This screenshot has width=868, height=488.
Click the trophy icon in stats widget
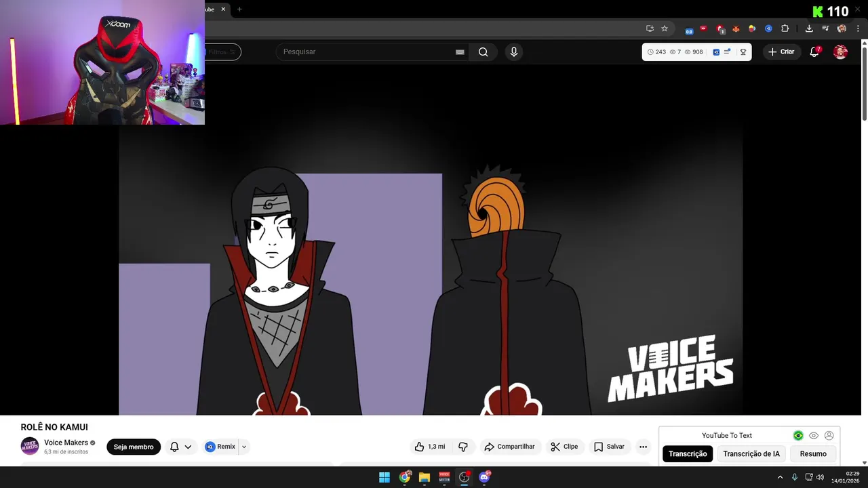[743, 52]
